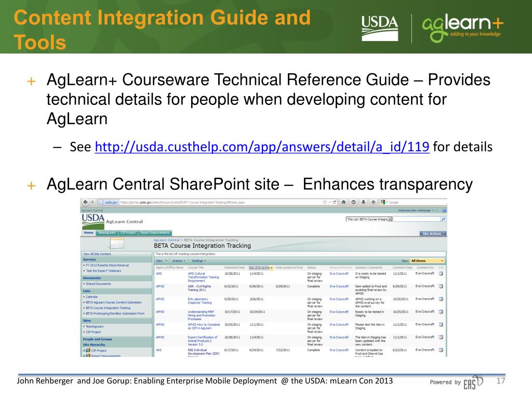This screenshot has width=532, height=399.
Task: Click Eva Craycraft in the AMS row
Action: click(339, 273)
